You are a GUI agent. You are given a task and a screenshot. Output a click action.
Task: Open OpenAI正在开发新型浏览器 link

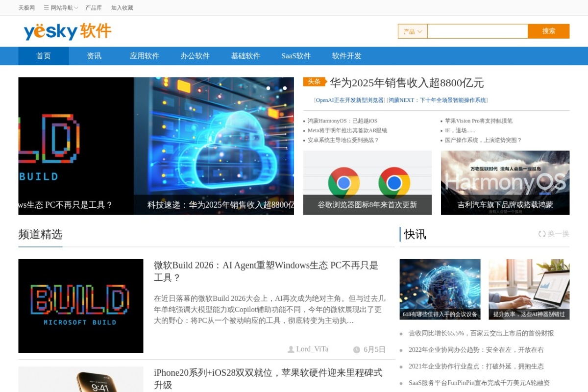point(350,100)
